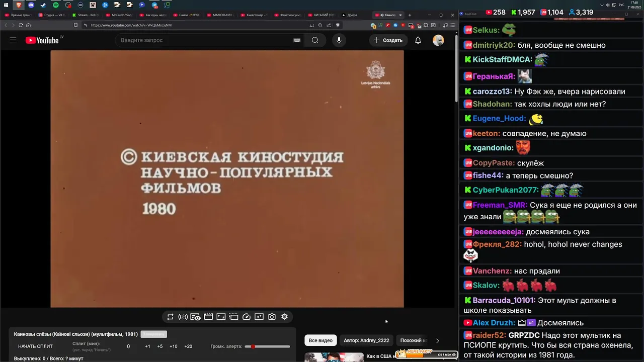The width and height of the screenshot is (644, 362).
Task: Select the Похожий контент chip
Action: [413, 340]
